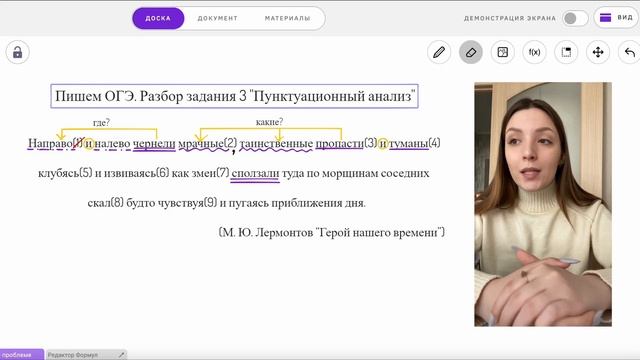Open the ДОКУМЕНТ tab
Viewport: 640px width, 360px height.
tap(218, 18)
